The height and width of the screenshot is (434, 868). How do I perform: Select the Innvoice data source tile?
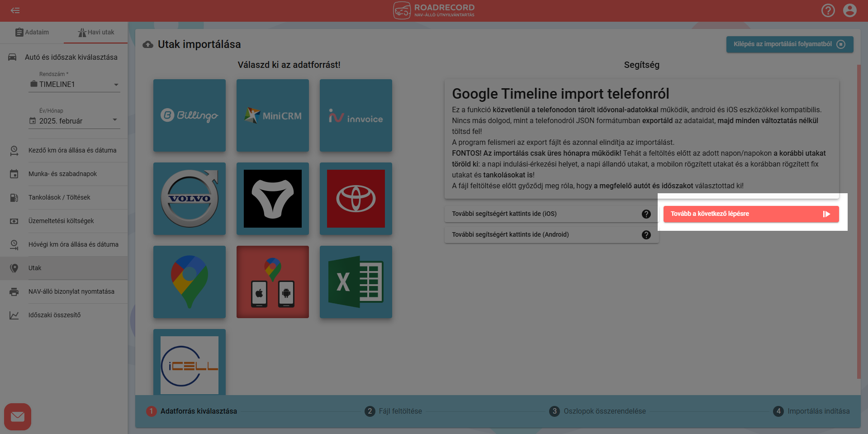pos(356,115)
